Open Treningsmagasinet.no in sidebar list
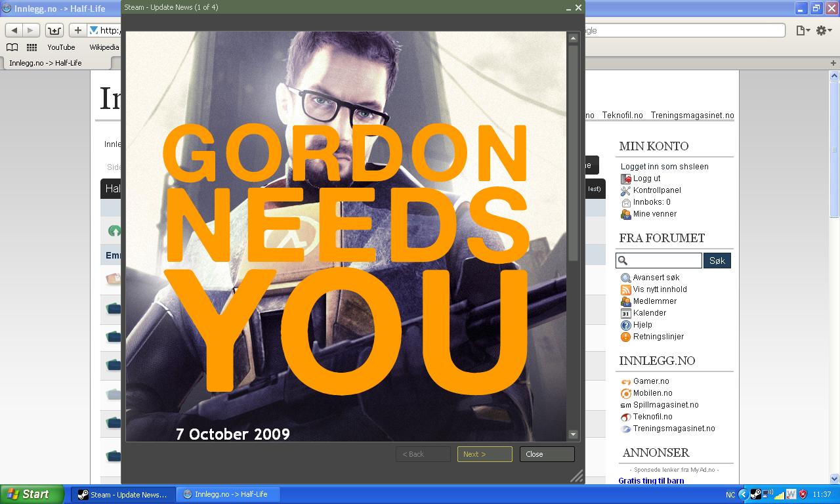 (x=674, y=429)
